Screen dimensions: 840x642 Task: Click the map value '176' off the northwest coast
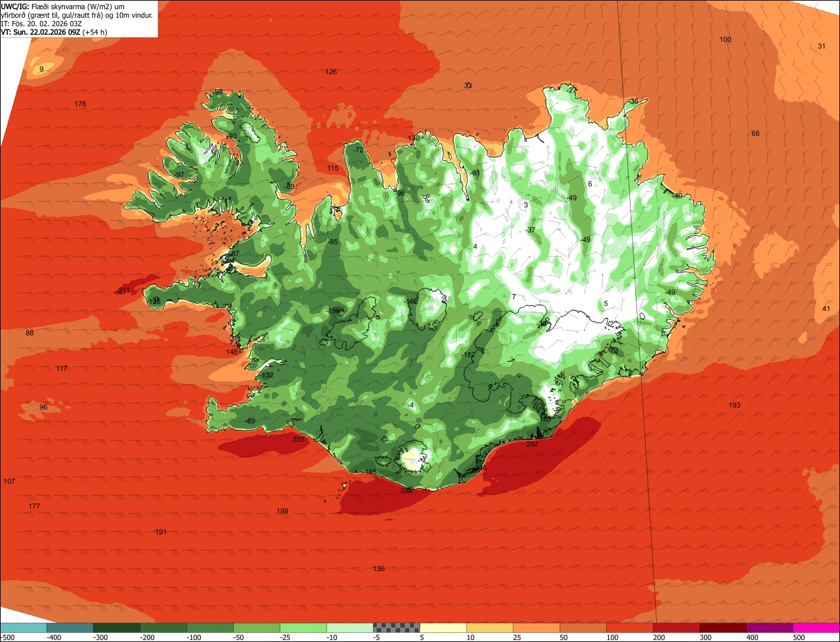point(80,104)
